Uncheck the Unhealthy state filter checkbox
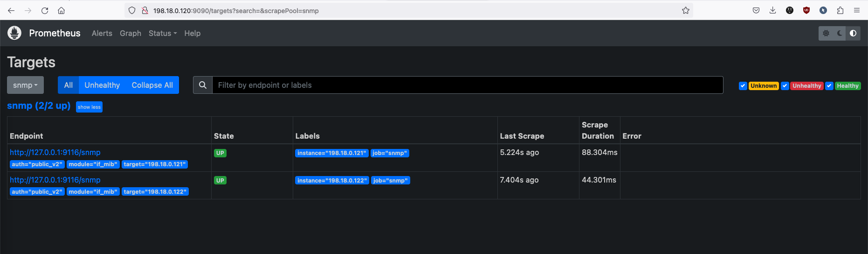868x254 pixels. (x=785, y=86)
